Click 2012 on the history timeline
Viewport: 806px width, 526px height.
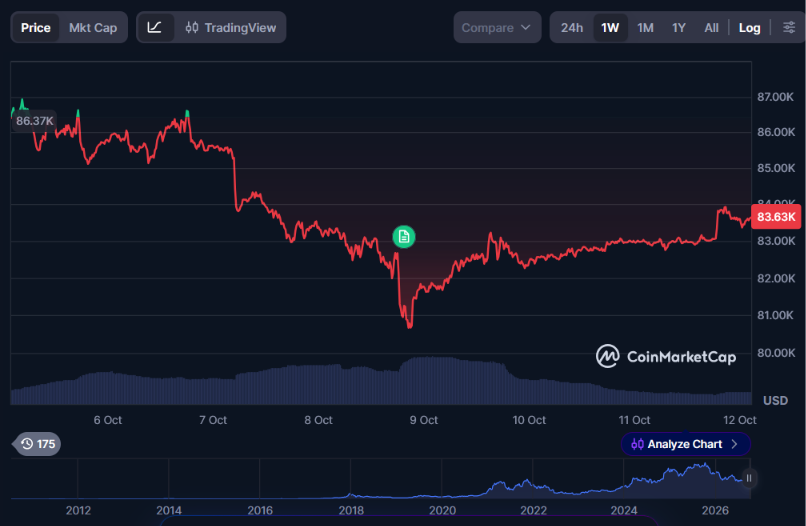point(78,511)
